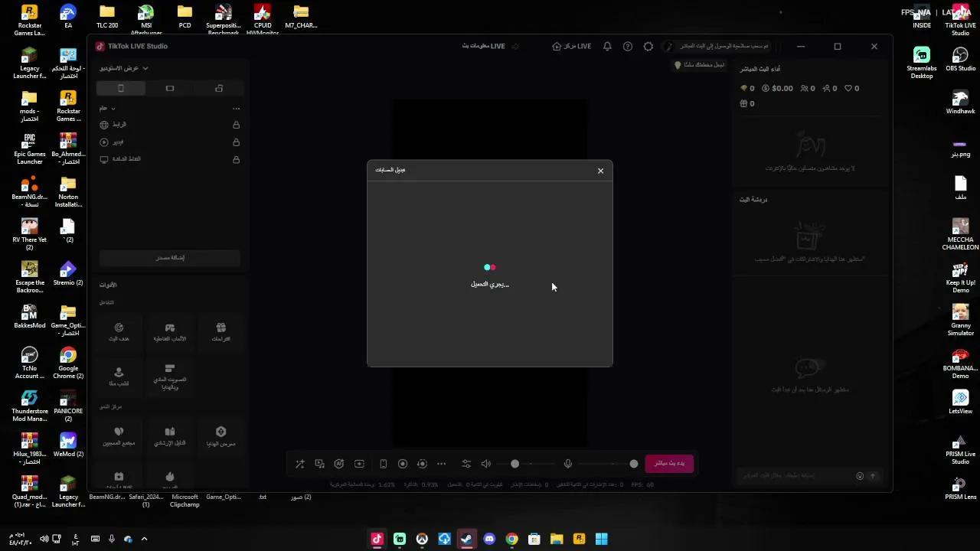Click the lightbulb plan tip
The image size is (980, 551).
(x=699, y=65)
